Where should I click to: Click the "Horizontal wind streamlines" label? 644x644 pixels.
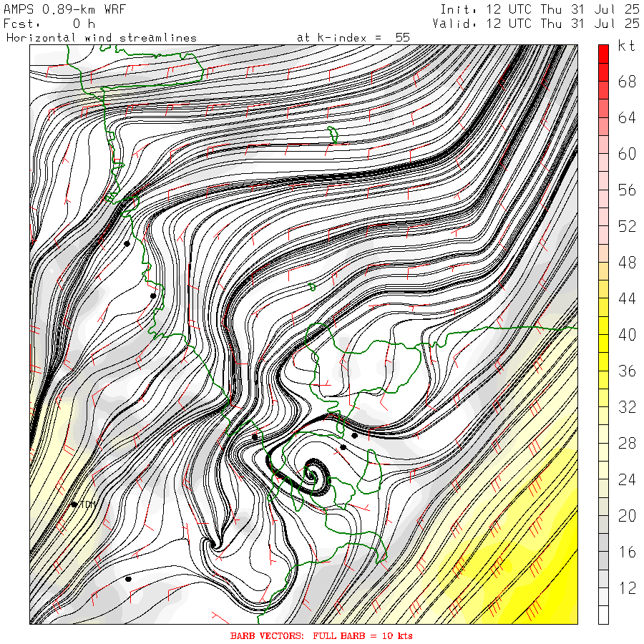click(x=102, y=38)
